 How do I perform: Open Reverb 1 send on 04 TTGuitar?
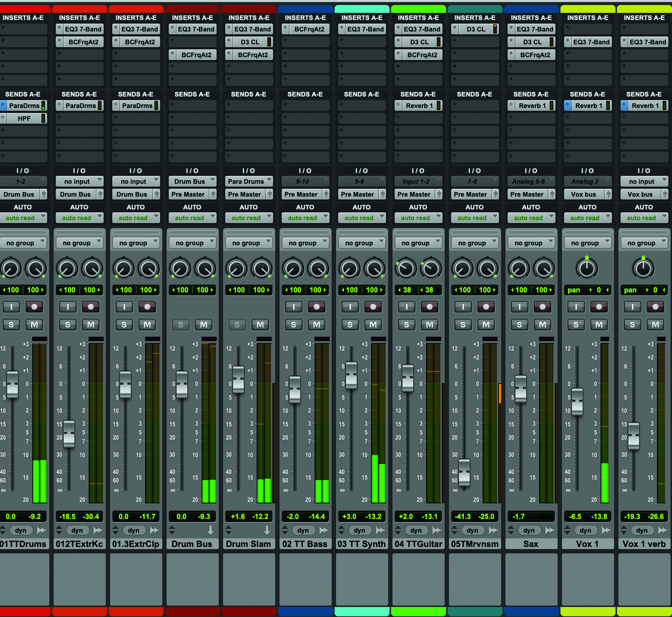(419, 105)
